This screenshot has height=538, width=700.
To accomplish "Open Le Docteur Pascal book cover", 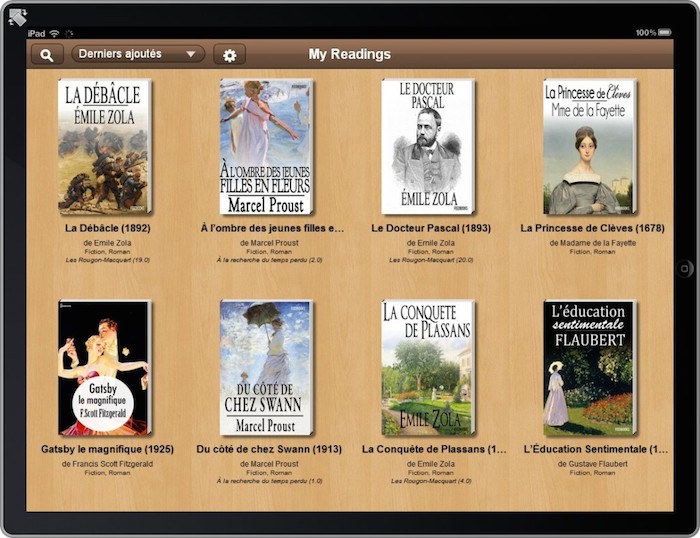I will 429,146.
